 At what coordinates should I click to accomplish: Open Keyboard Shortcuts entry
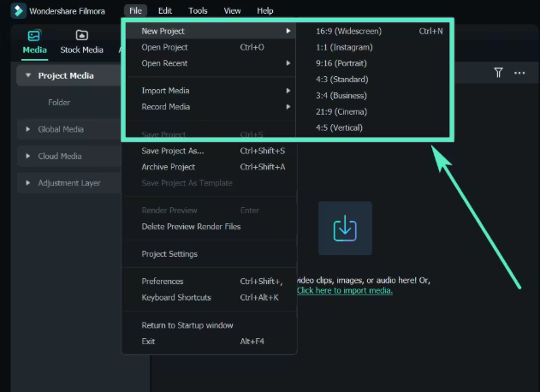[x=210, y=298]
